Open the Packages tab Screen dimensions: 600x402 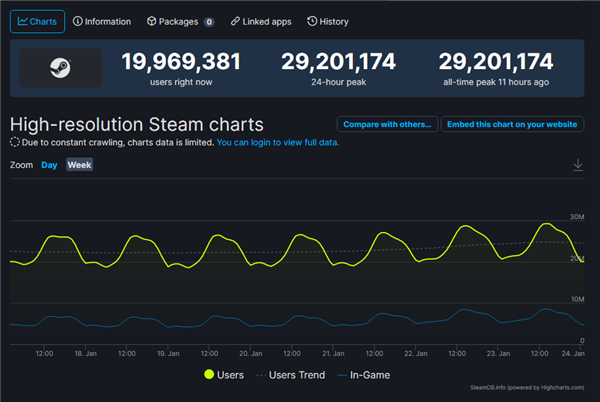point(180,22)
